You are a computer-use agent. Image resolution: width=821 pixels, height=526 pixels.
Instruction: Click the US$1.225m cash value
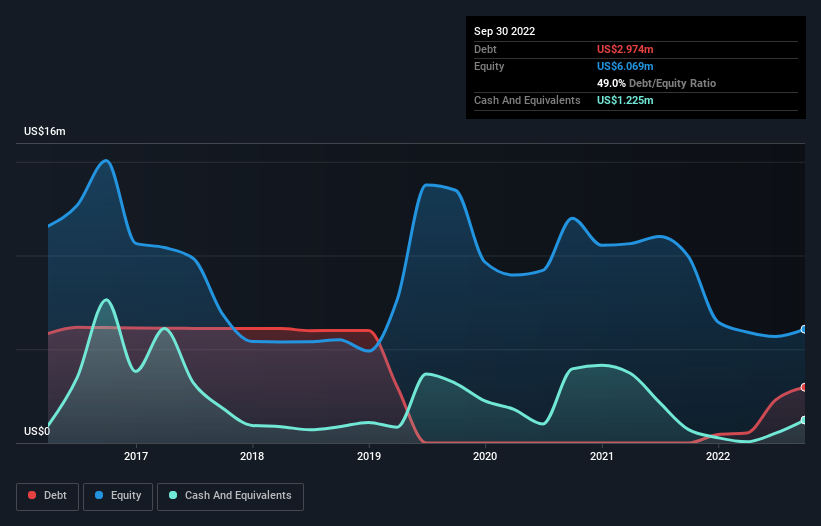625,100
